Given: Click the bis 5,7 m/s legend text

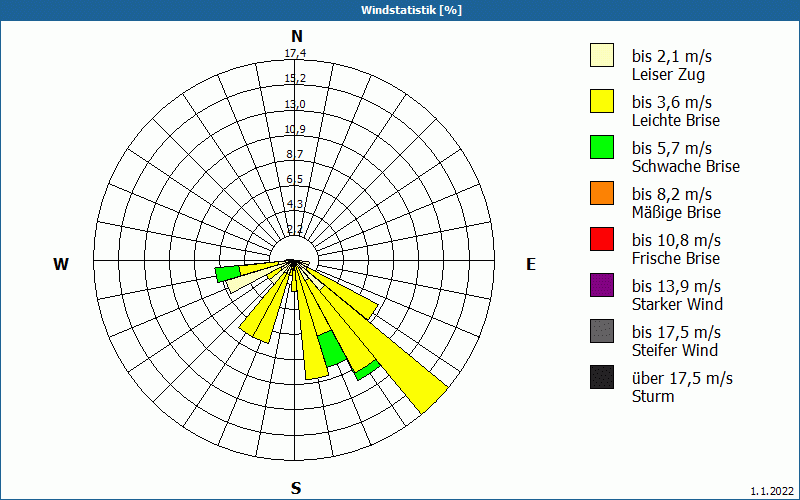Looking at the screenshot, I should (671, 148).
